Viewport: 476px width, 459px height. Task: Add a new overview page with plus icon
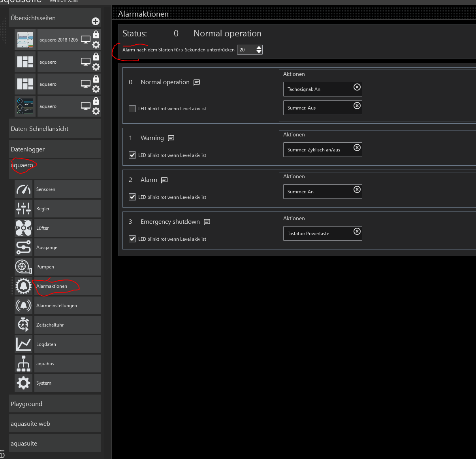(x=96, y=21)
